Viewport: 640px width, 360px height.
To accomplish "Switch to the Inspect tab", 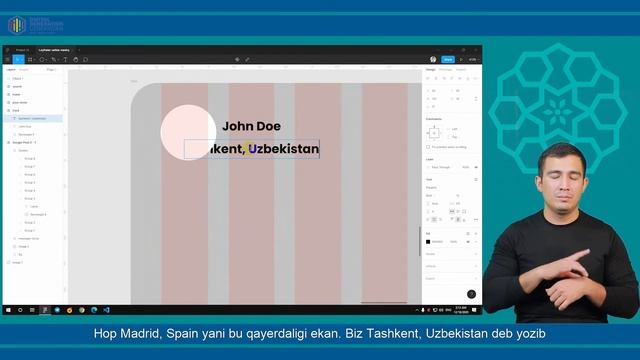I will [x=460, y=70].
